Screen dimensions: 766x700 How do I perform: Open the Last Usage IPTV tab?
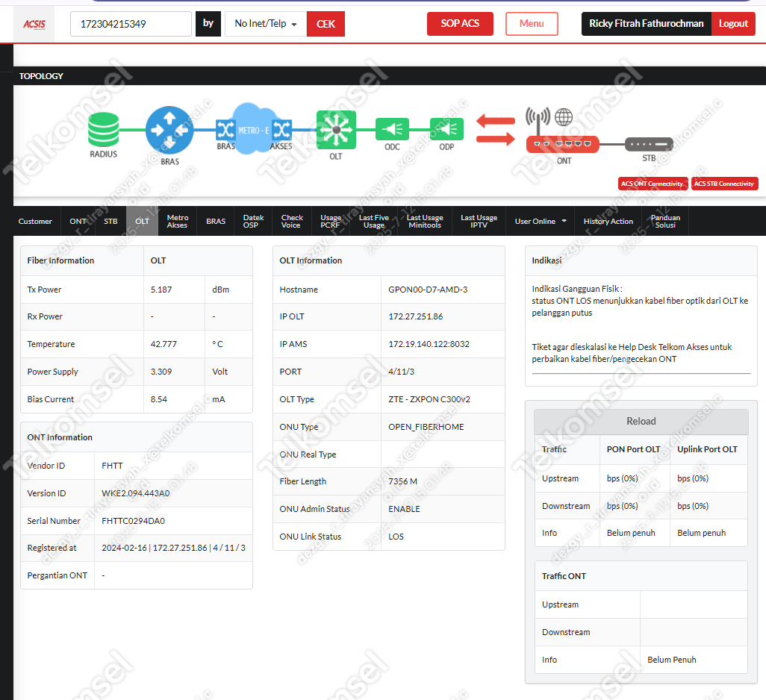[479, 221]
